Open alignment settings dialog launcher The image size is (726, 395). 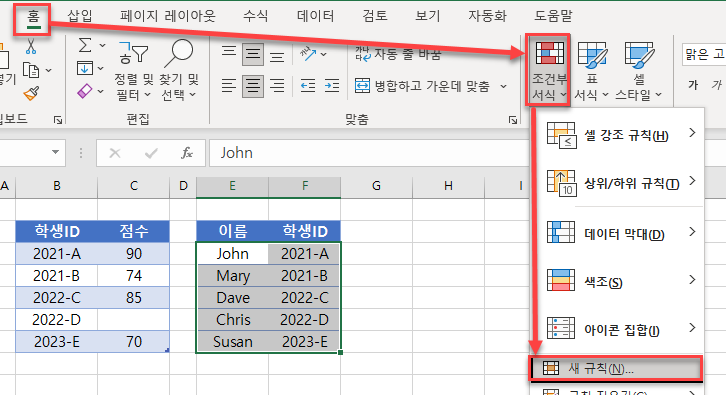coord(513,120)
